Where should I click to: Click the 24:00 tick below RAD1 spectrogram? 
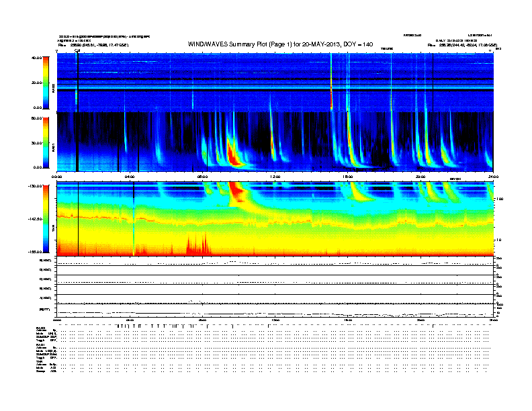pyautogui.click(x=492, y=177)
